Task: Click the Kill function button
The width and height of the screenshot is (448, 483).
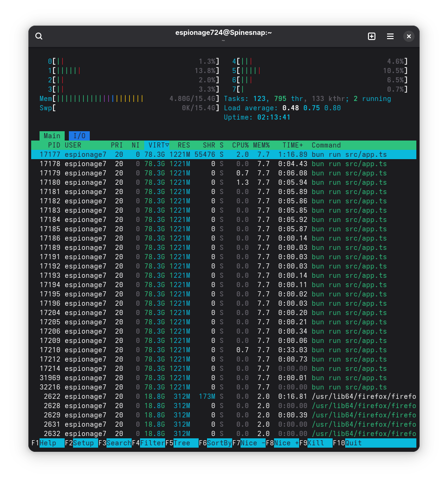Action: (319, 443)
